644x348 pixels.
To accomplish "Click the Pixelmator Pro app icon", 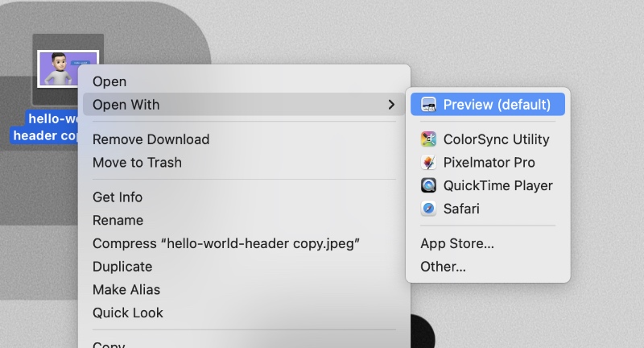I will (428, 163).
